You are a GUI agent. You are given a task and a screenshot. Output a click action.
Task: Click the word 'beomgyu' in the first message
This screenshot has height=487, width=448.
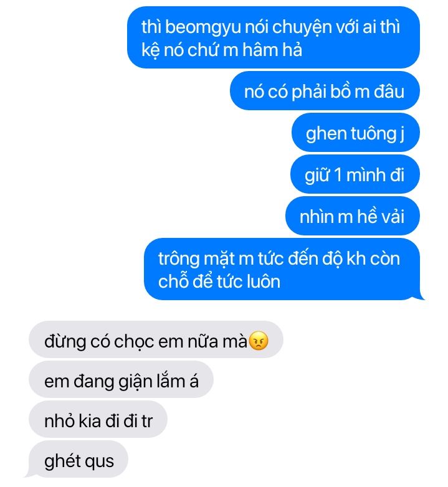click(x=203, y=27)
